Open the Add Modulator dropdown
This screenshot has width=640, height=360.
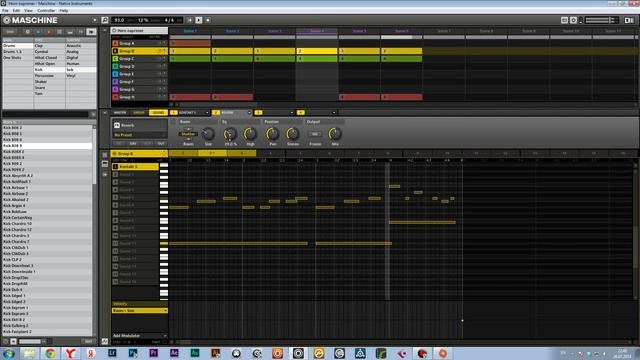[140, 336]
